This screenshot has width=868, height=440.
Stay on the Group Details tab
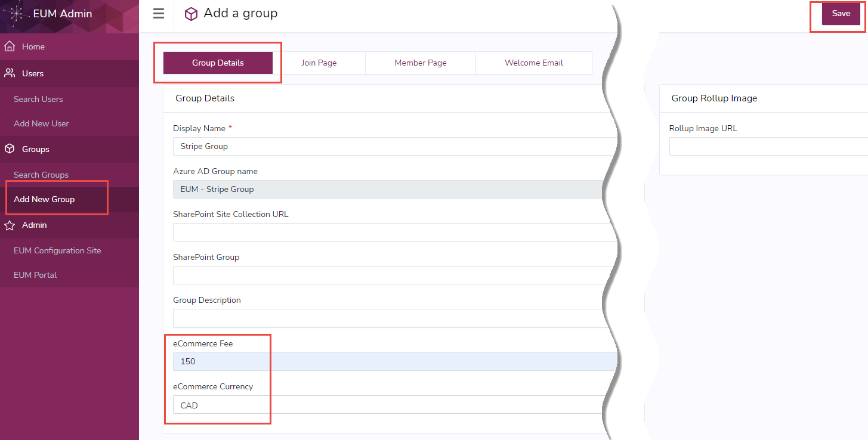tap(218, 63)
